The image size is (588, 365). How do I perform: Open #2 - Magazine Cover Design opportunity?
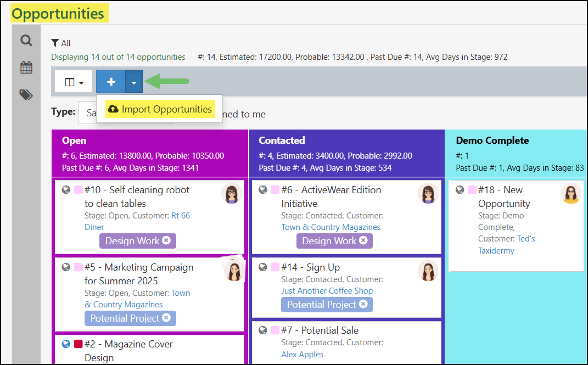point(128,351)
